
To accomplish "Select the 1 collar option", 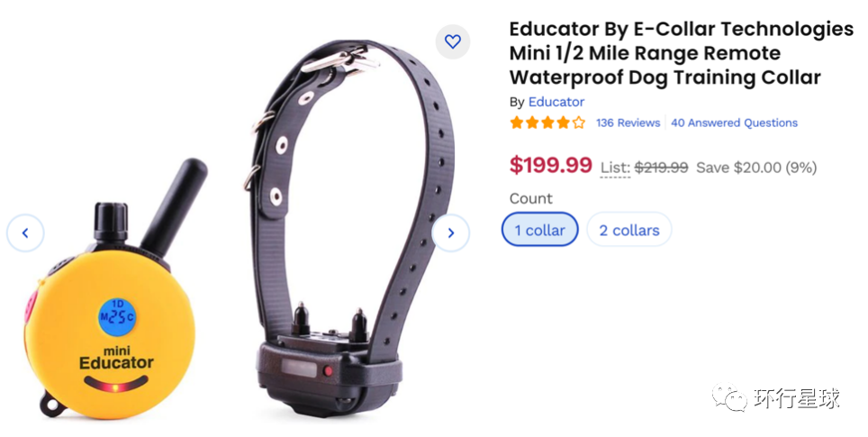I will [x=539, y=230].
